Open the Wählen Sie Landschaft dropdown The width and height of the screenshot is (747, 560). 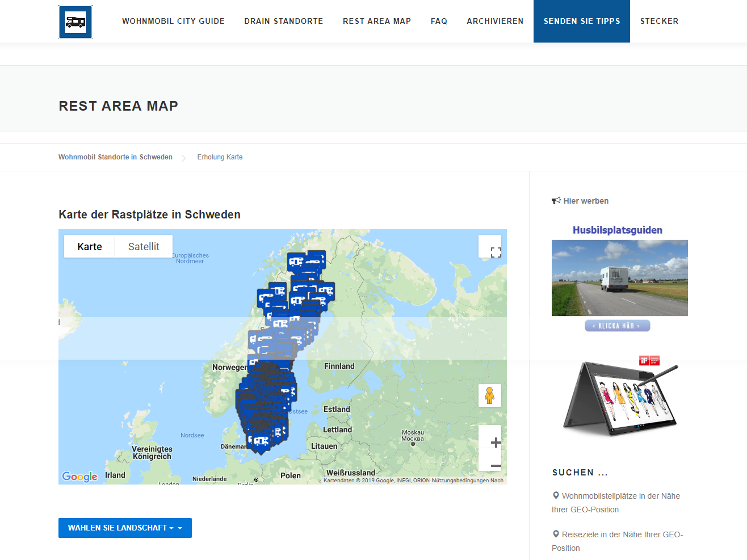(125, 528)
